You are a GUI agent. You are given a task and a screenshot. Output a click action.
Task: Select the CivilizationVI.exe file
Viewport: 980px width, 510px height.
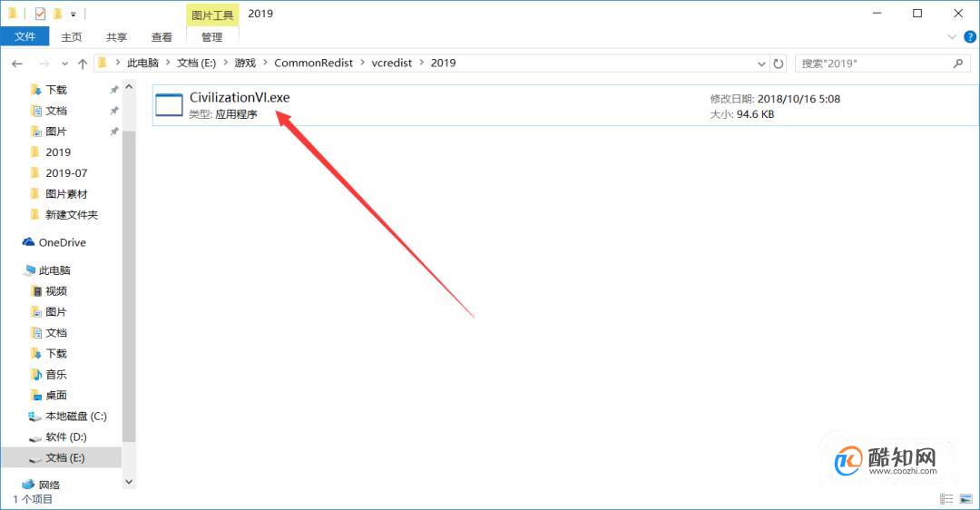[565, 105]
